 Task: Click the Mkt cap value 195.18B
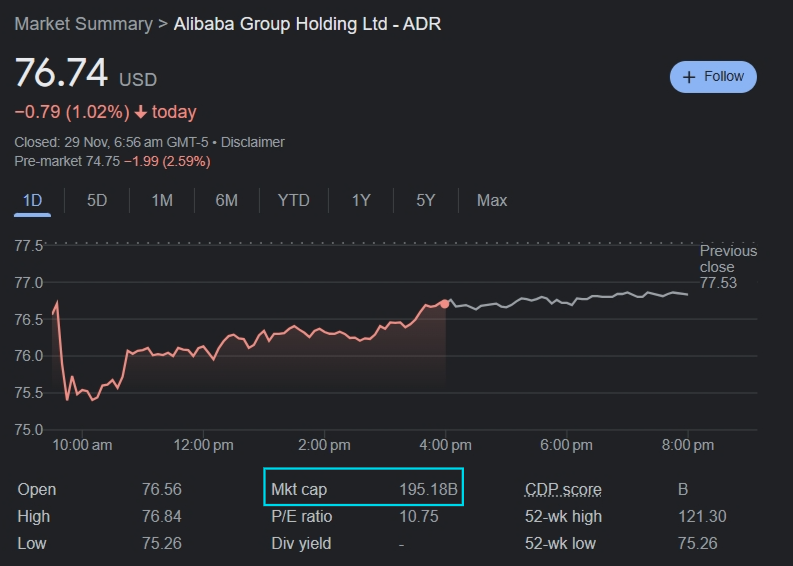(428, 490)
